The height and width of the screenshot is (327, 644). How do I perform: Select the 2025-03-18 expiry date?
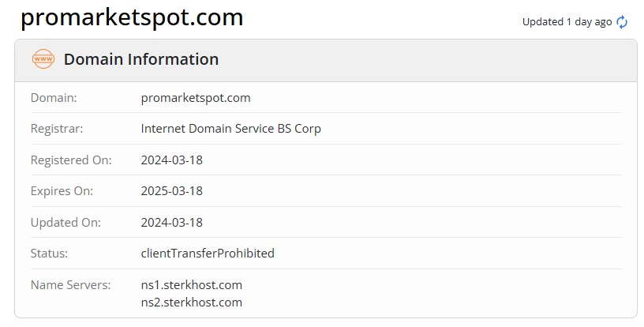pyautogui.click(x=172, y=191)
